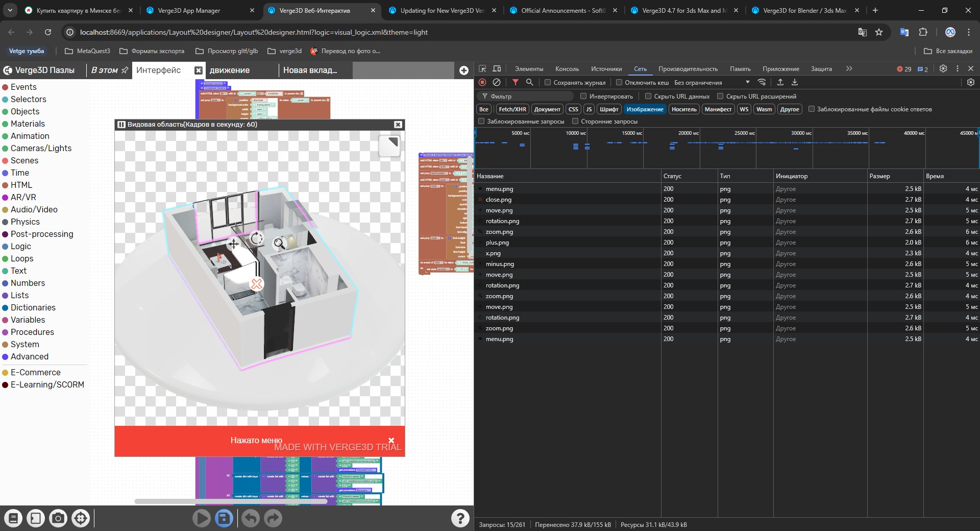Import HAR file upload icon
Viewport: 980px width, 531px height.
(780, 82)
